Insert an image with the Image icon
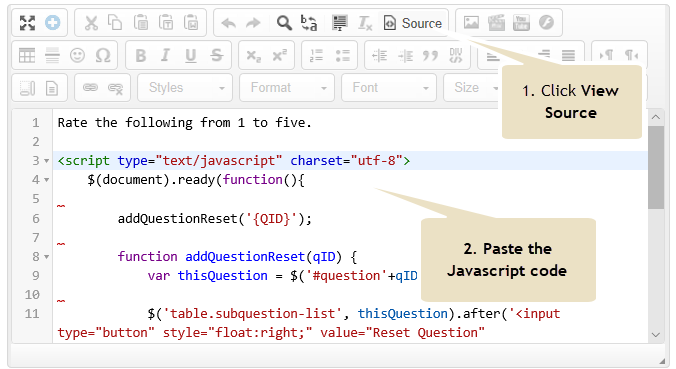The height and width of the screenshot is (369, 676). point(471,22)
